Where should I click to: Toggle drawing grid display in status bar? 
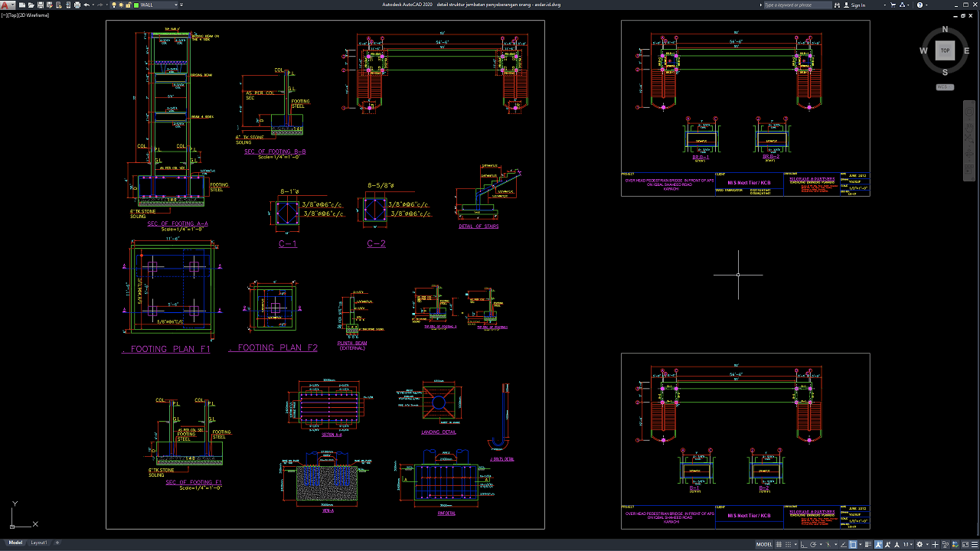coord(779,545)
